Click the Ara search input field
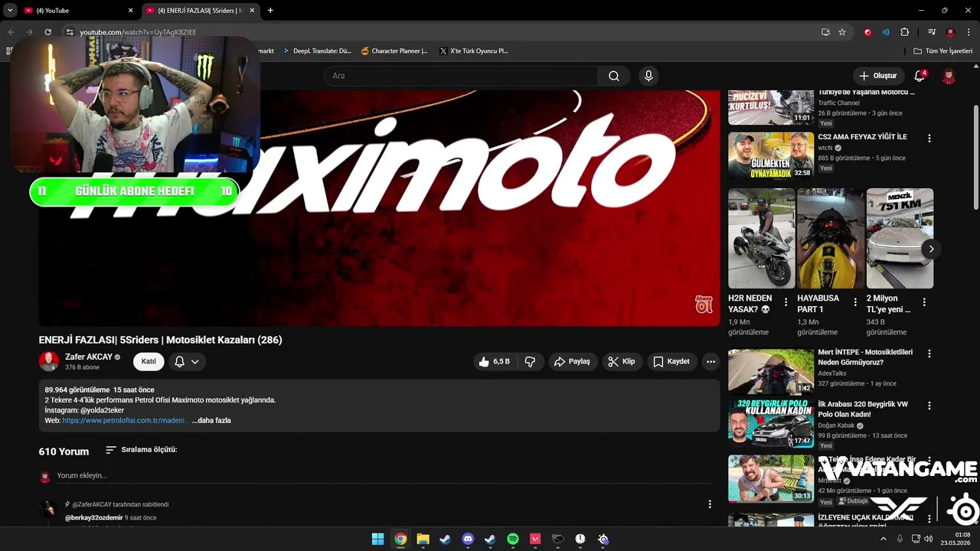This screenshot has width=980, height=551. pos(461,76)
